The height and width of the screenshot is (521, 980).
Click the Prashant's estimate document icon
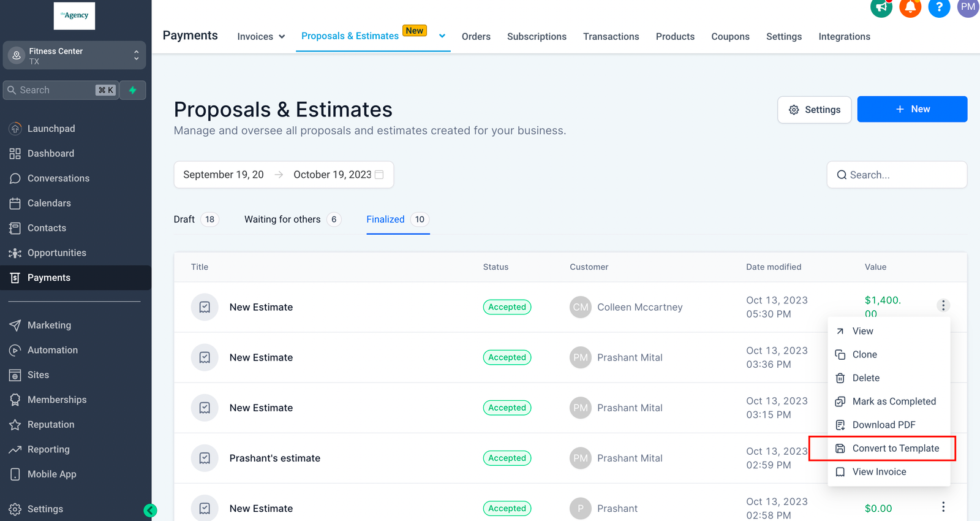pos(205,458)
